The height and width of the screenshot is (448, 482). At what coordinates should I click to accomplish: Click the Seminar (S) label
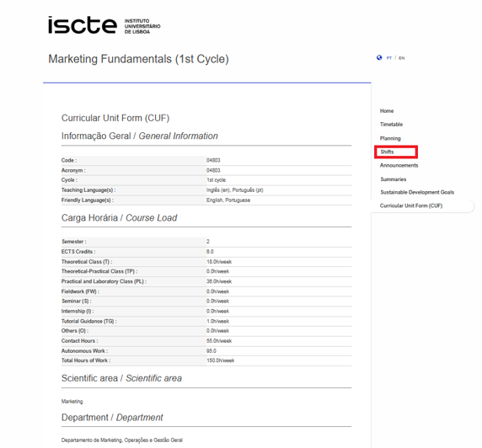tap(77, 301)
